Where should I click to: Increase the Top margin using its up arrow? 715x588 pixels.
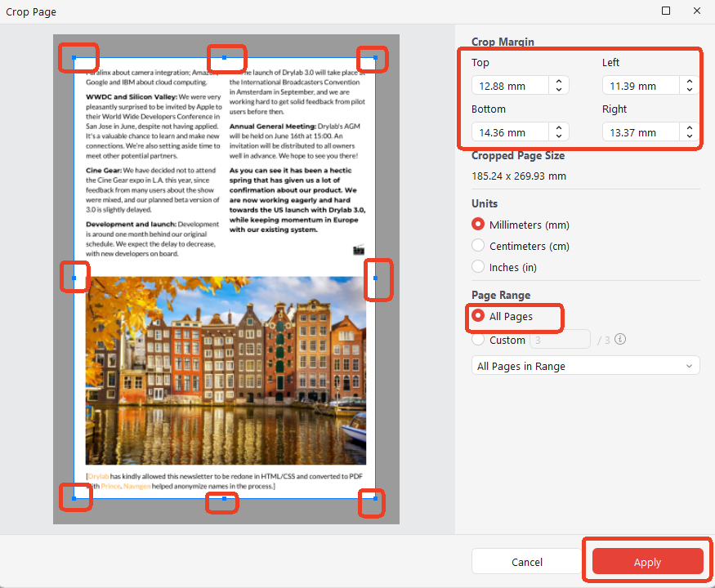(x=558, y=81)
